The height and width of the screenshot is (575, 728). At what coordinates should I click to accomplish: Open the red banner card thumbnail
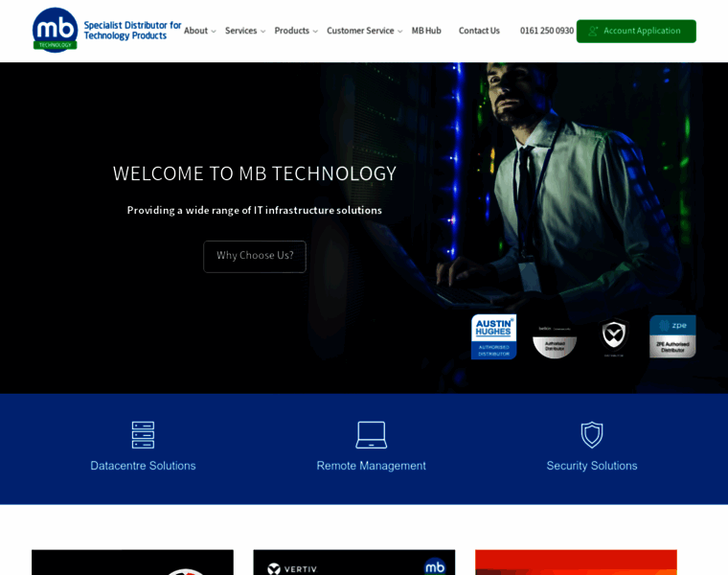576,563
